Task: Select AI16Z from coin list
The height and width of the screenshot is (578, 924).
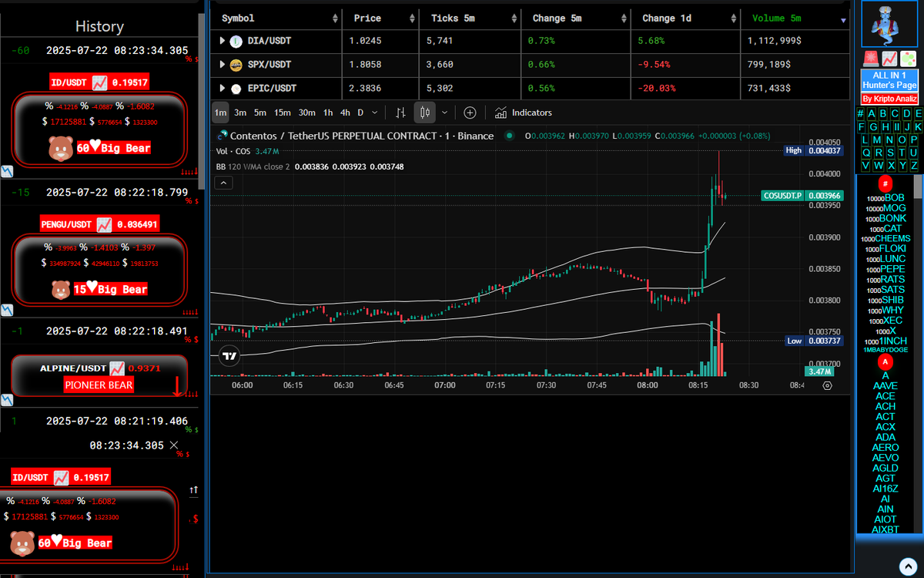Action: [x=885, y=489]
